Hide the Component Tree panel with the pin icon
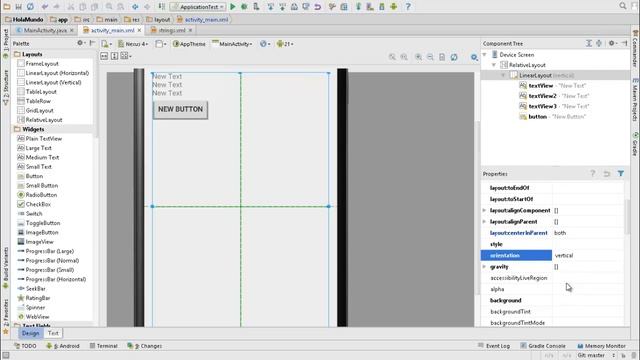 pyautogui.click(x=624, y=43)
